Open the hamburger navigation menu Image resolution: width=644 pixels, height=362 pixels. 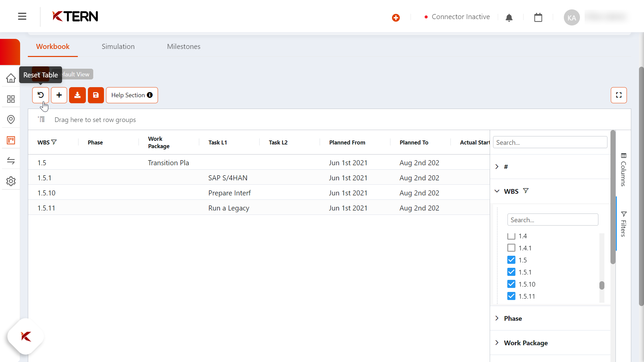pyautogui.click(x=22, y=16)
